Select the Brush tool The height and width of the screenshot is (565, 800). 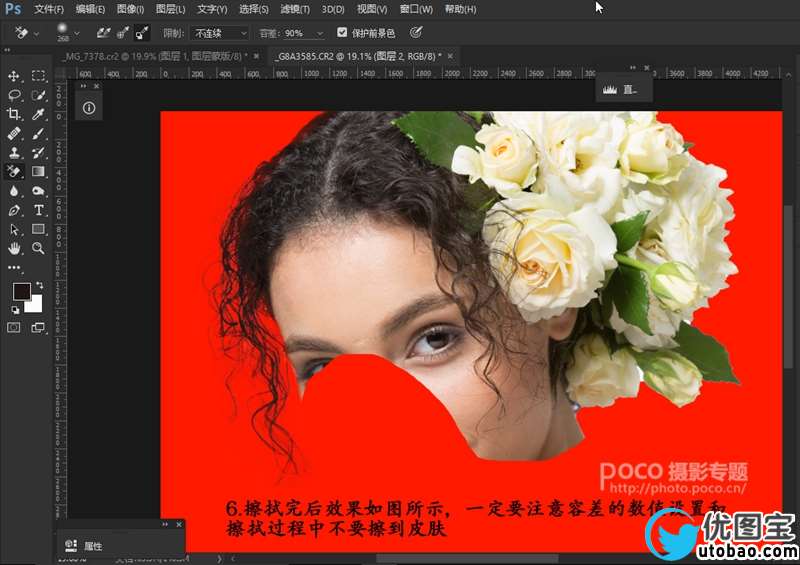[x=38, y=133]
